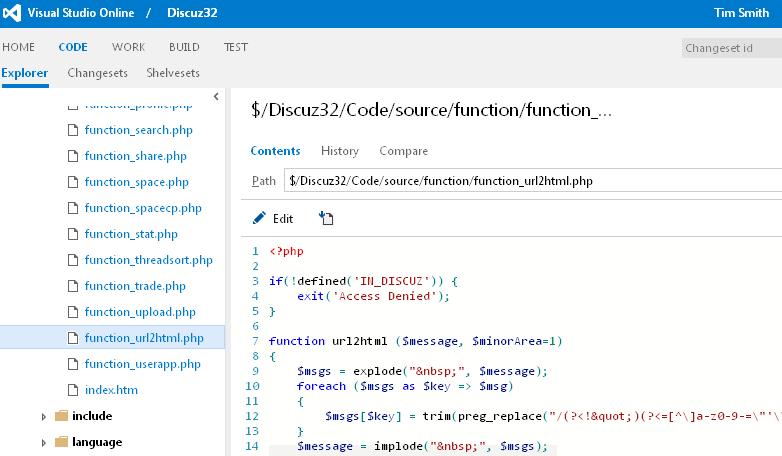
Task: Open the CODE hub
Action: (x=73, y=47)
